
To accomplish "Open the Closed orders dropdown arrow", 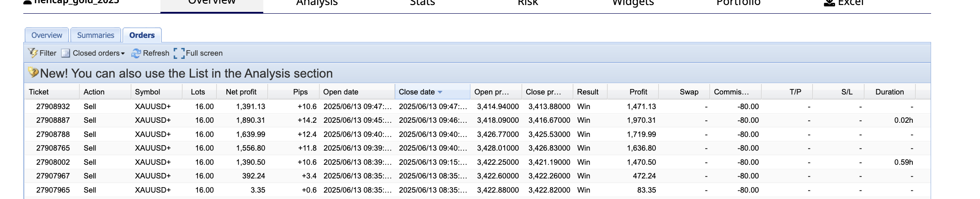I will tap(123, 54).
